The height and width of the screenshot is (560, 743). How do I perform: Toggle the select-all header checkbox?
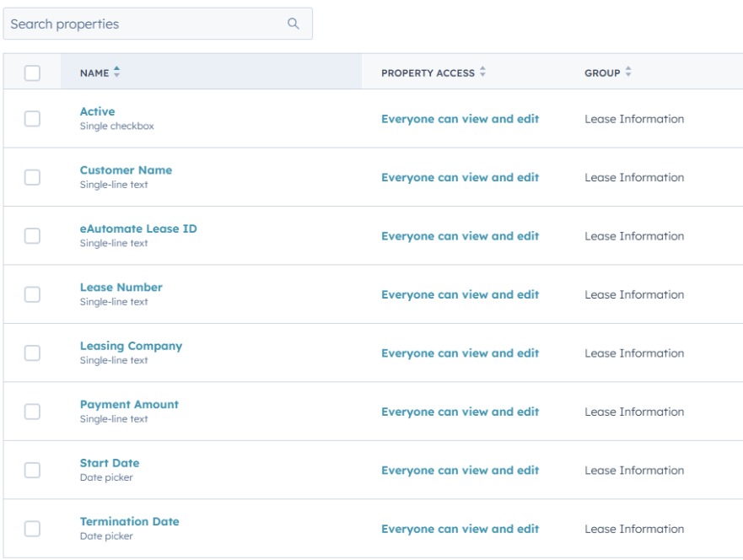32,73
